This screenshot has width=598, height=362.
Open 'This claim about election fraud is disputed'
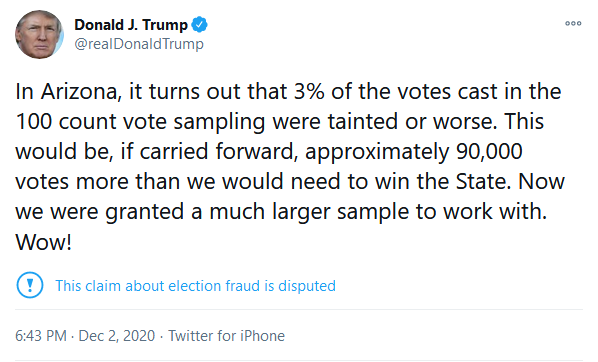pyautogui.click(x=195, y=286)
